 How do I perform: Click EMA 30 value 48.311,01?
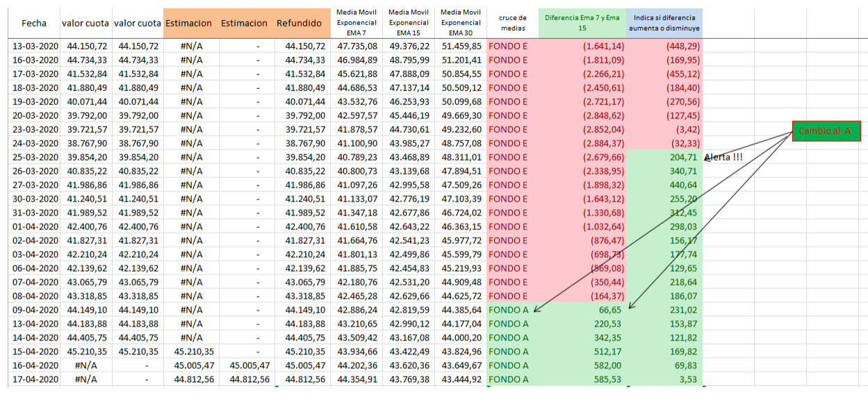[461, 157]
